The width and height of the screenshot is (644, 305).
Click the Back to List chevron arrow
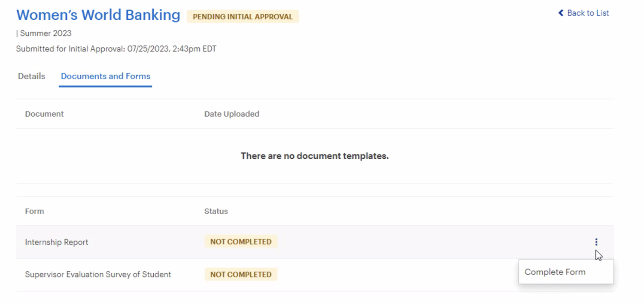561,13
